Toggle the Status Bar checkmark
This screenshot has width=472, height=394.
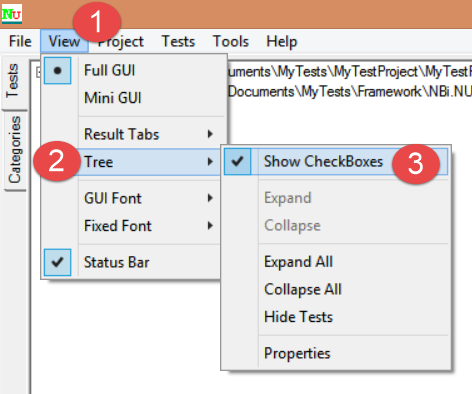(x=57, y=262)
